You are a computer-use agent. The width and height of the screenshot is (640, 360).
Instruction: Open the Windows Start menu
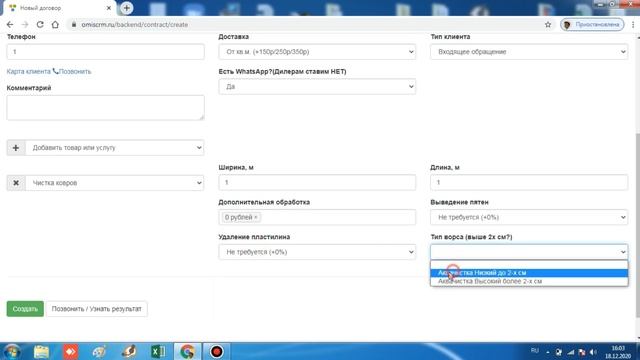(x=12, y=351)
